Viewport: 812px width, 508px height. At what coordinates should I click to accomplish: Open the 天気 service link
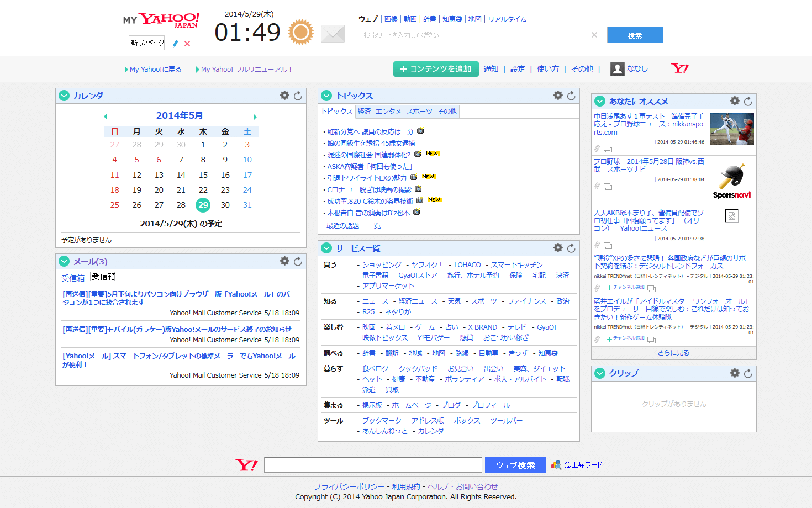(454, 301)
